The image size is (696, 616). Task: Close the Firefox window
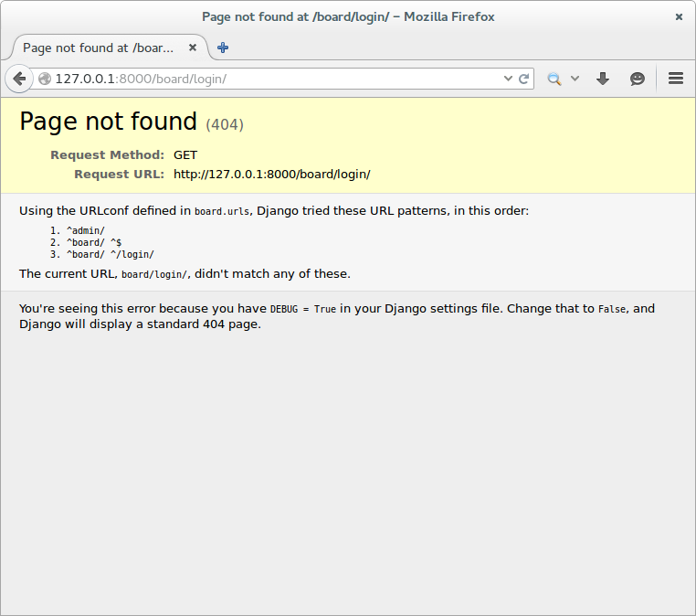tap(679, 16)
